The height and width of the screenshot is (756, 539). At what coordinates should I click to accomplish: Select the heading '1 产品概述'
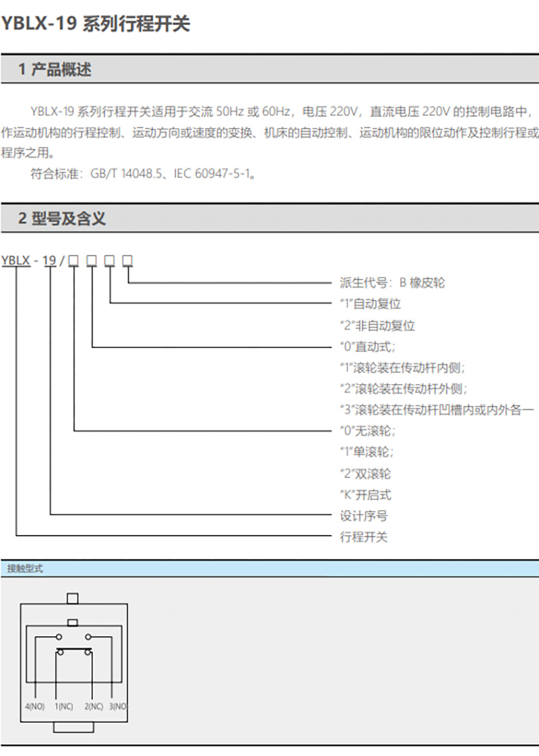click(55, 69)
